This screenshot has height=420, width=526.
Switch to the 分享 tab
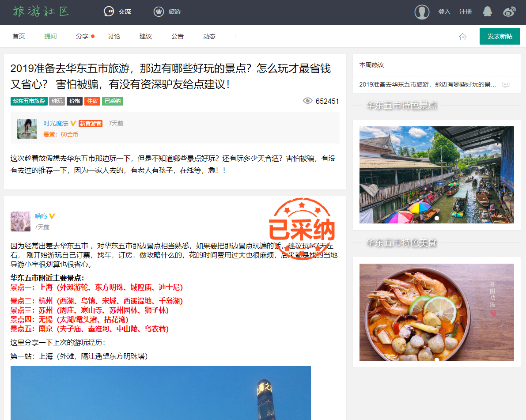(x=82, y=36)
